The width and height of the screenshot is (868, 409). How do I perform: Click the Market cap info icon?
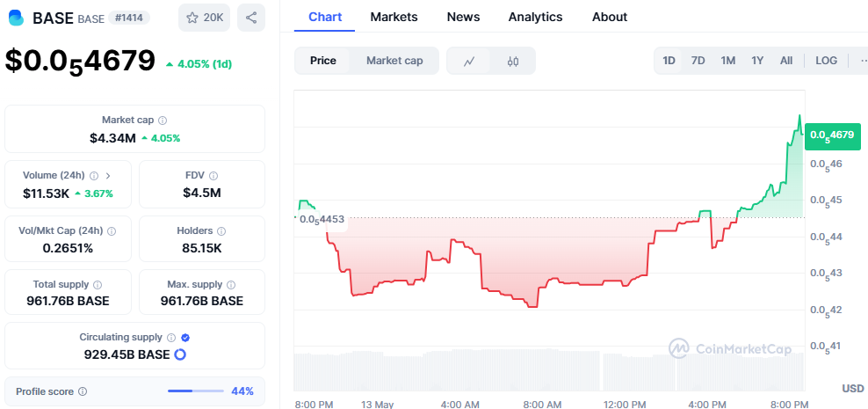click(163, 121)
